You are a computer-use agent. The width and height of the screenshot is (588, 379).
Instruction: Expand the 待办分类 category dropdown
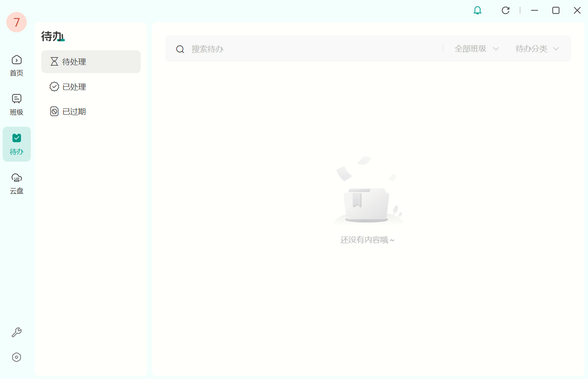click(537, 49)
